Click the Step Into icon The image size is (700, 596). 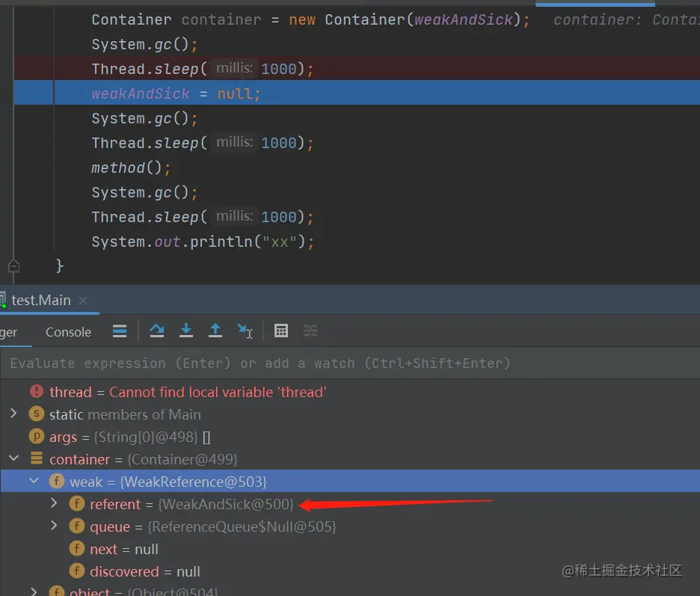point(186,331)
